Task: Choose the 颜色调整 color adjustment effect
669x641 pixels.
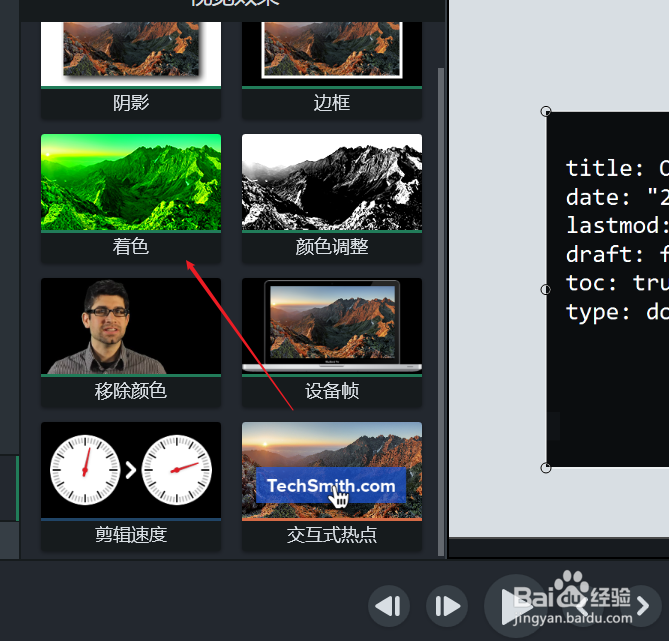Action: point(332,198)
